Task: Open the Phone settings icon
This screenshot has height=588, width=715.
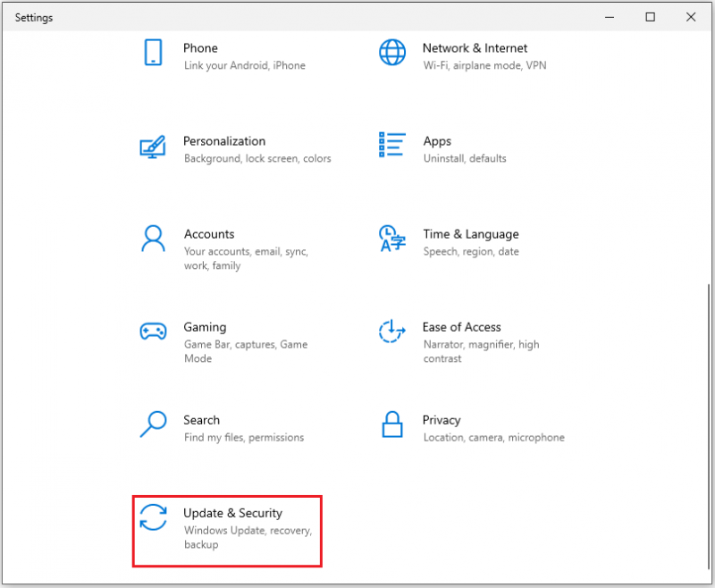Action: click(153, 53)
